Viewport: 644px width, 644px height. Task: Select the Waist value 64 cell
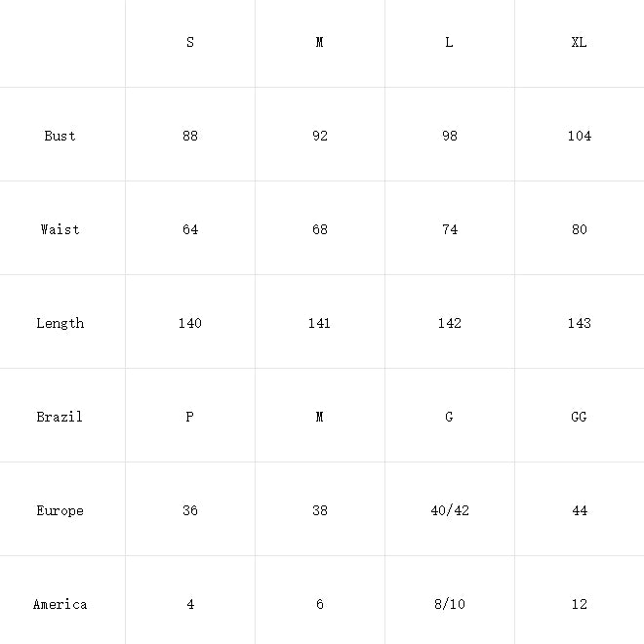click(x=190, y=229)
